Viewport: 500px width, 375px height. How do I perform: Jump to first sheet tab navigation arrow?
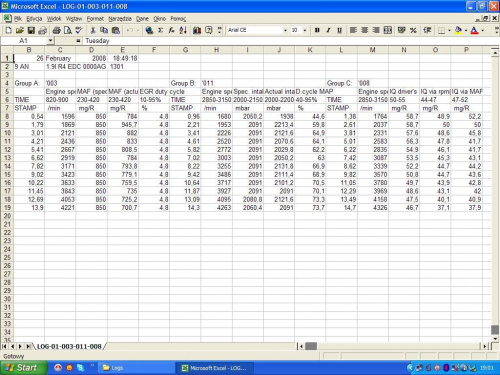pyautogui.click(x=4, y=346)
